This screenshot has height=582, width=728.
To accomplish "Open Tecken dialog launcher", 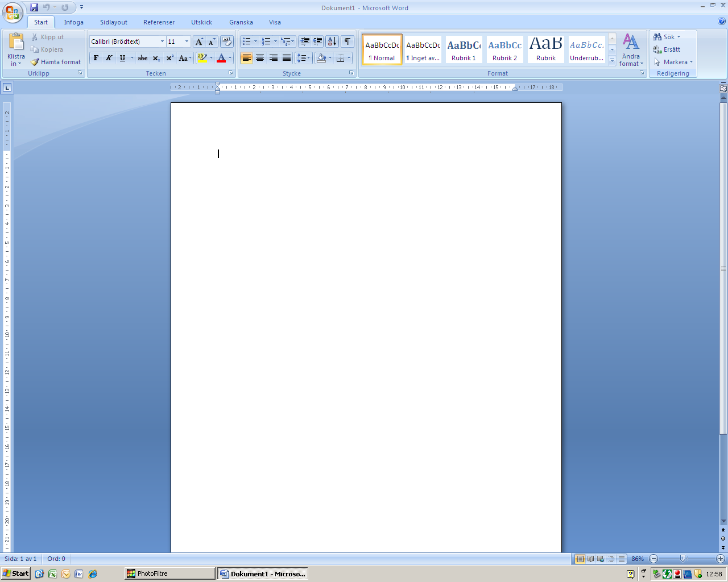I will point(231,73).
